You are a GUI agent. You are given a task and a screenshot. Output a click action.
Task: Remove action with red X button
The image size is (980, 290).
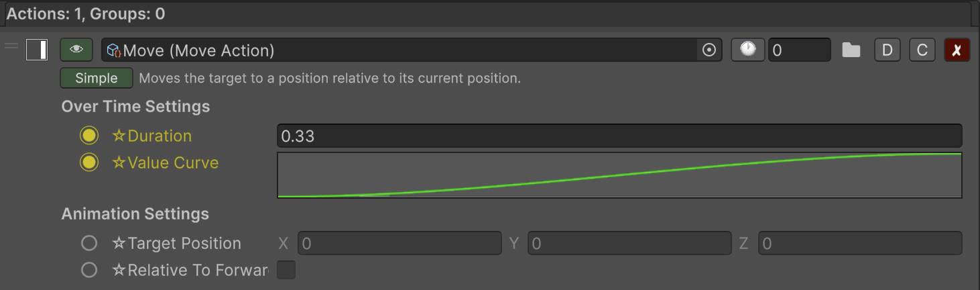957,50
